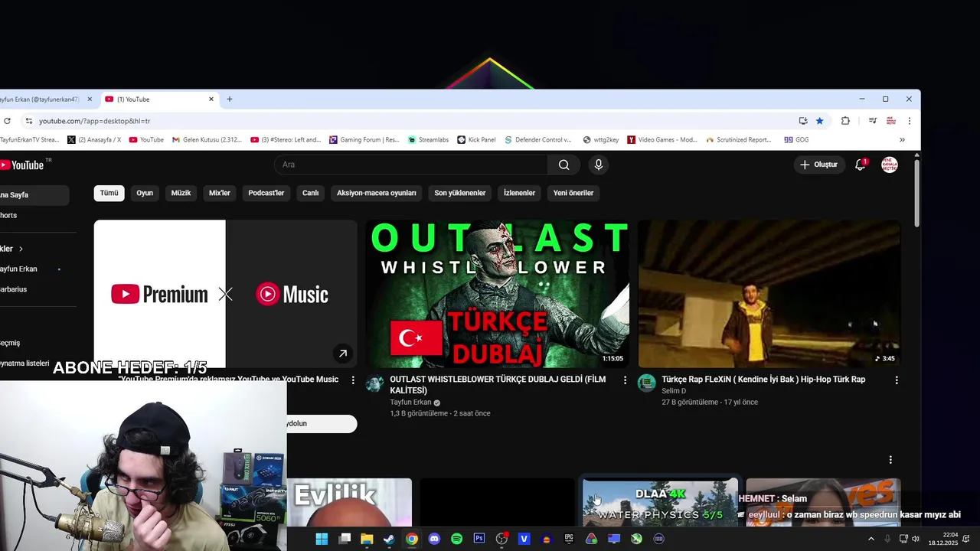Select the Aksiyon-macera oyunları chip
Screen dimensions: 980x551
pyautogui.click(x=377, y=193)
